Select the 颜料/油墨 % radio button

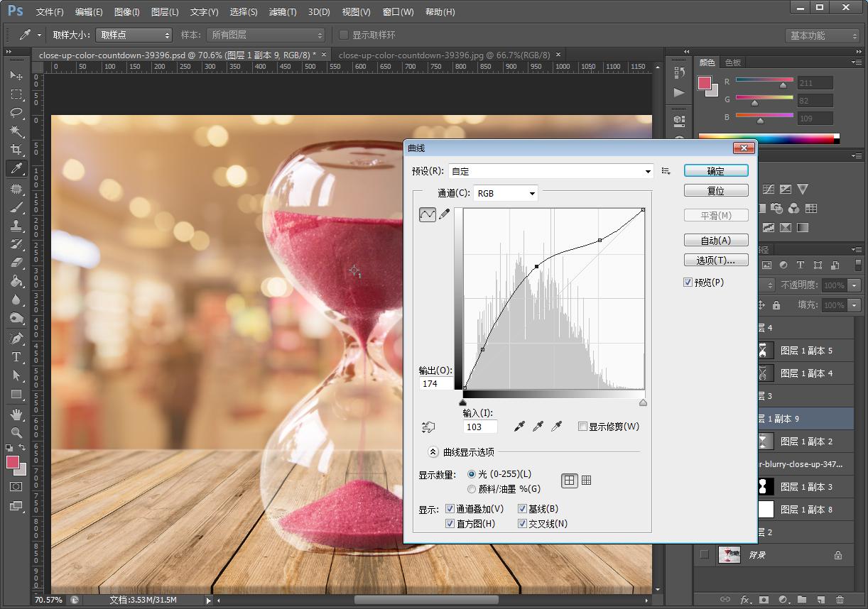(472, 489)
